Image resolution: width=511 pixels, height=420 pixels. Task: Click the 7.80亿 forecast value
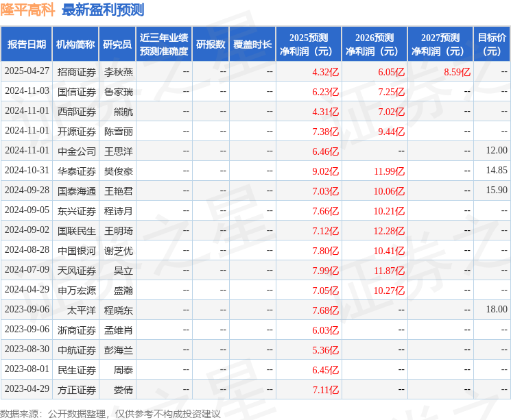[325, 251]
